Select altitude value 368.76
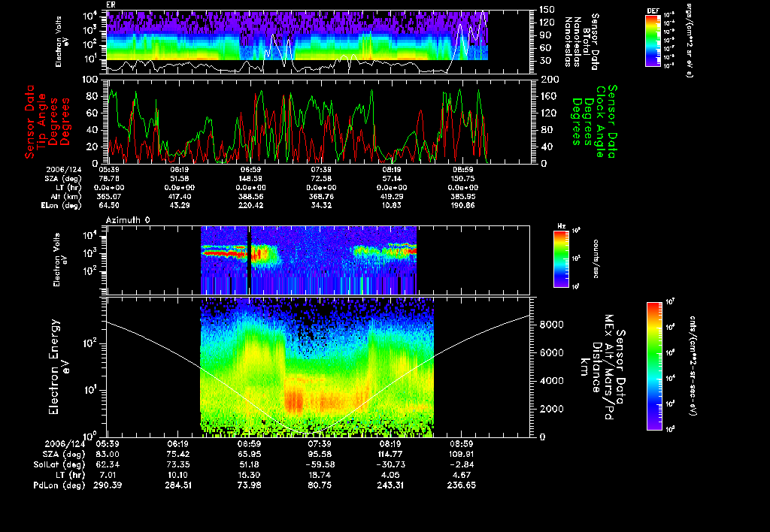 click(x=320, y=196)
